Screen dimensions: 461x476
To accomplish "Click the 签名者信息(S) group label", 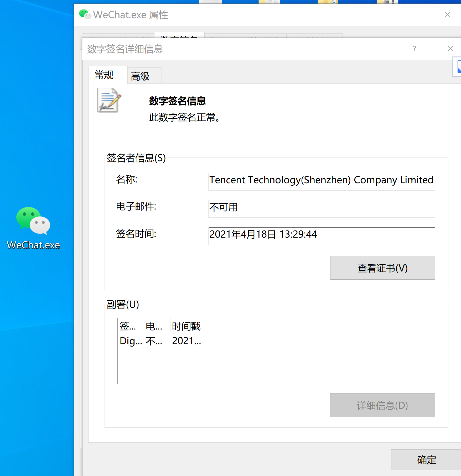I will (136, 158).
